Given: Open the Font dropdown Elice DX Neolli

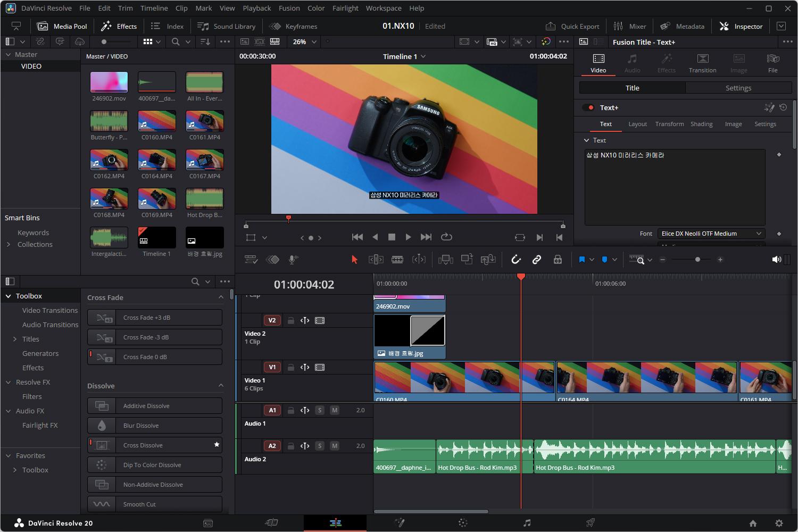Looking at the screenshot, I should [x=711, y=234].
